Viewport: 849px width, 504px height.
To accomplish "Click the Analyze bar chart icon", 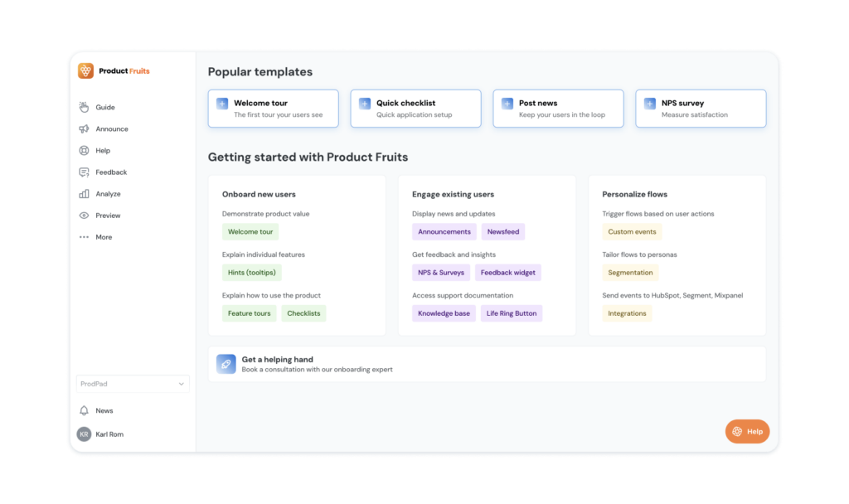I will point(84,194).
